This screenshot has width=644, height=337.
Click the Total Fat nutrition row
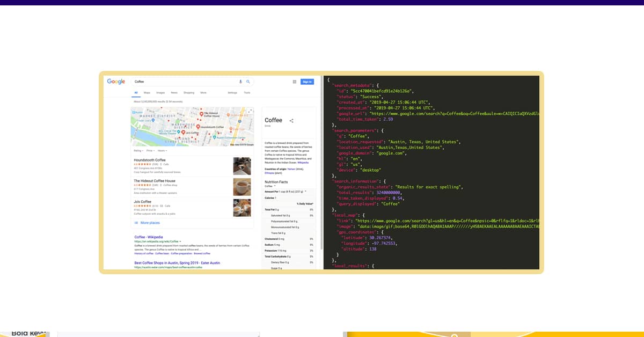(289, 209)
